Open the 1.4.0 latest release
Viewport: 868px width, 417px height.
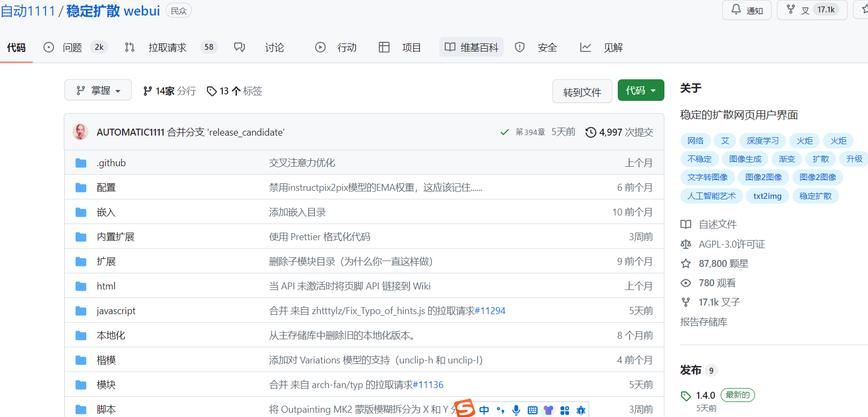tap(706, 396)
